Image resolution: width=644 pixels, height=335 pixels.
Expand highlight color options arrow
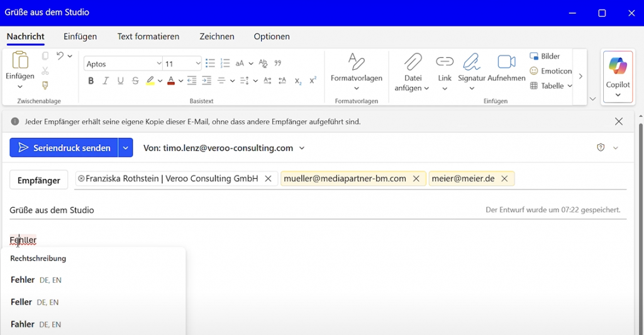click(160, 81)
